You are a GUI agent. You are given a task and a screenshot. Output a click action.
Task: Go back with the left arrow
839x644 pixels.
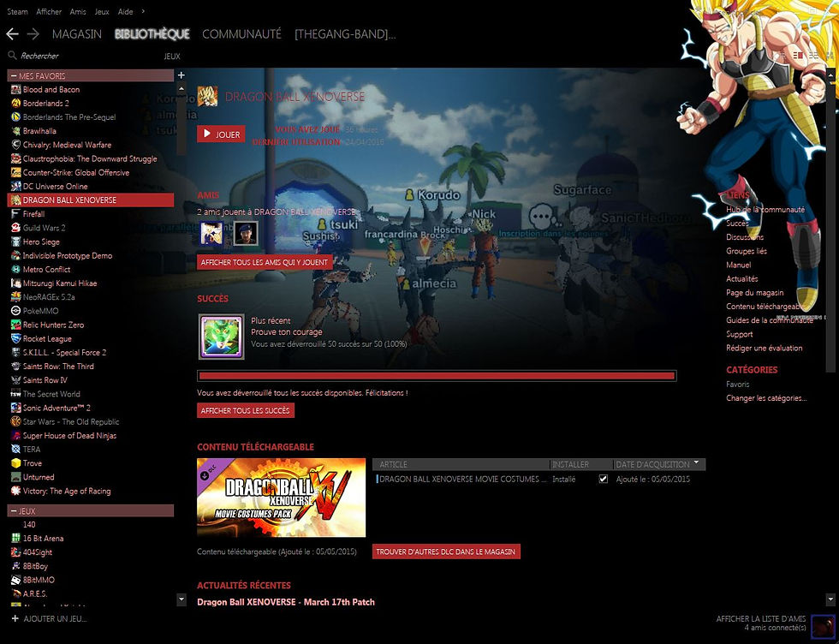click(12, 34)
